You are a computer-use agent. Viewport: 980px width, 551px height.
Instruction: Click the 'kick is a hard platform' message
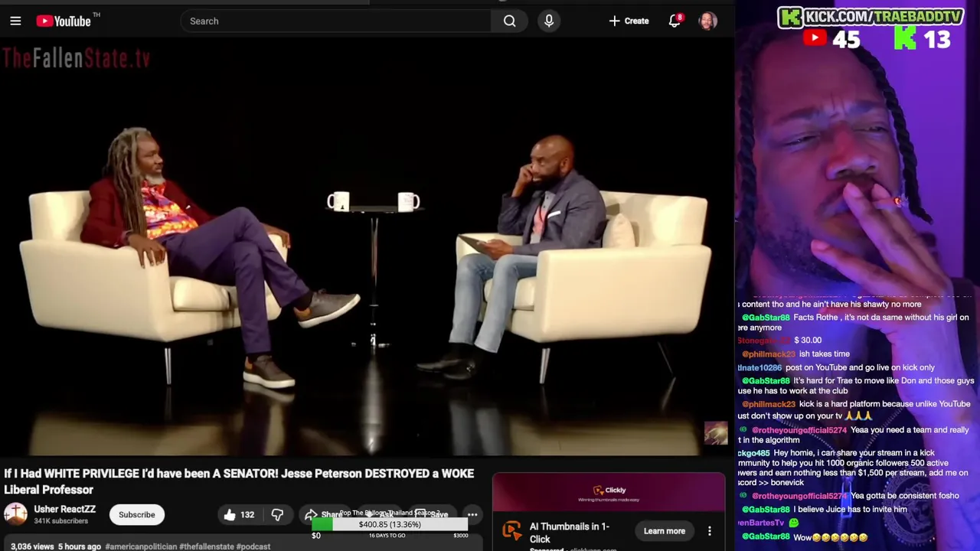pyautogui.click(x=855, y=409)
